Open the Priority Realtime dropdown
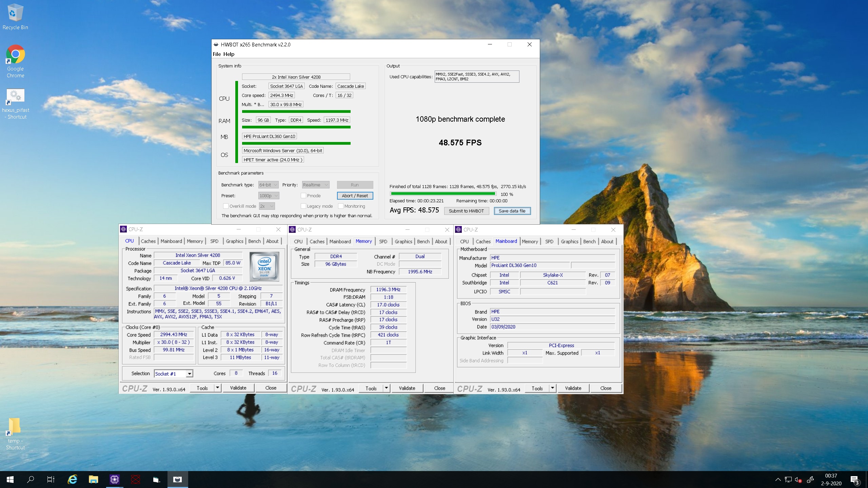 (x=316, y=185)
